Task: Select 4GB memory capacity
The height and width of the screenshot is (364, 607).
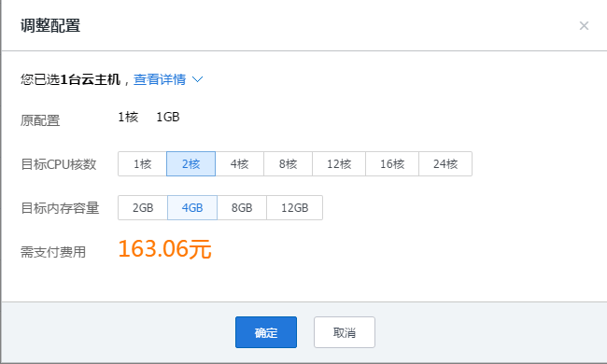Action: (x=192, y=208)
